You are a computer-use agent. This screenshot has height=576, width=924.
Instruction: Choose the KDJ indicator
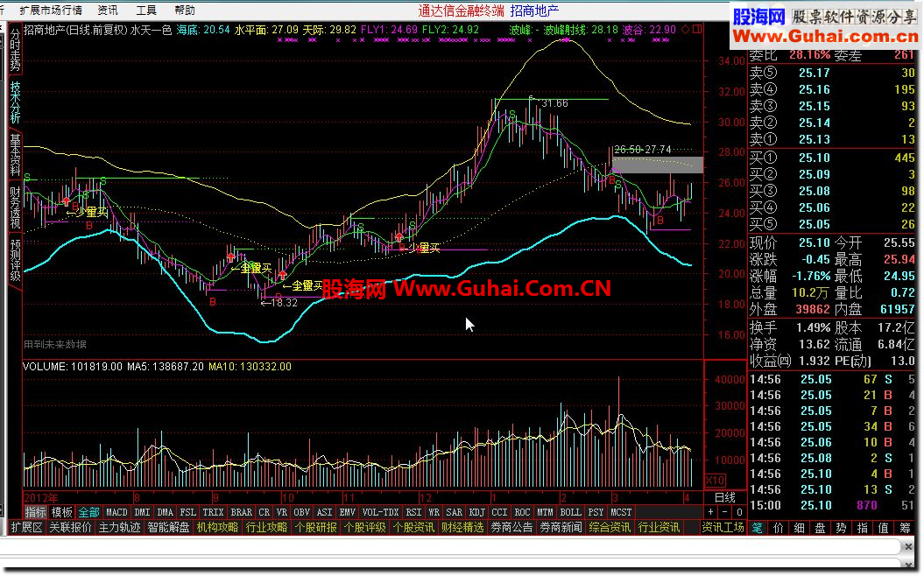pyautogui.click(x=476, y=512)
